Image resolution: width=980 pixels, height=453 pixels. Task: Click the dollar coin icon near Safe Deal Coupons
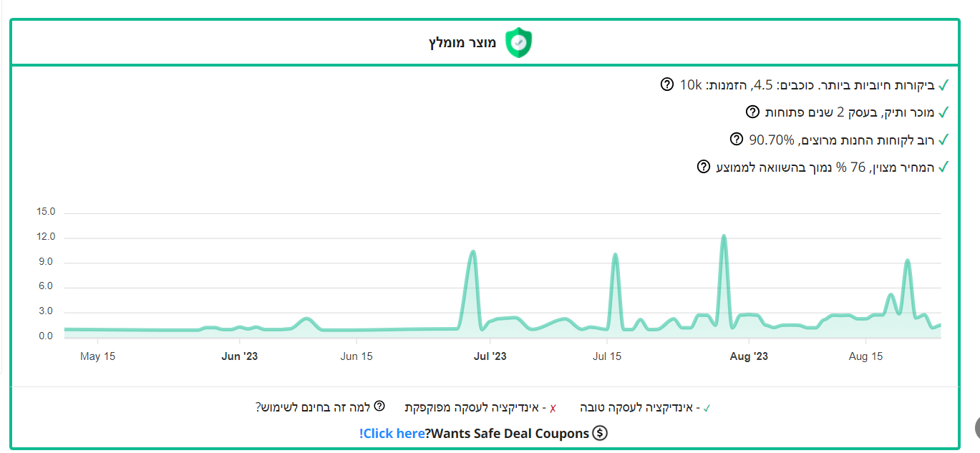click(x=601, y=433)
